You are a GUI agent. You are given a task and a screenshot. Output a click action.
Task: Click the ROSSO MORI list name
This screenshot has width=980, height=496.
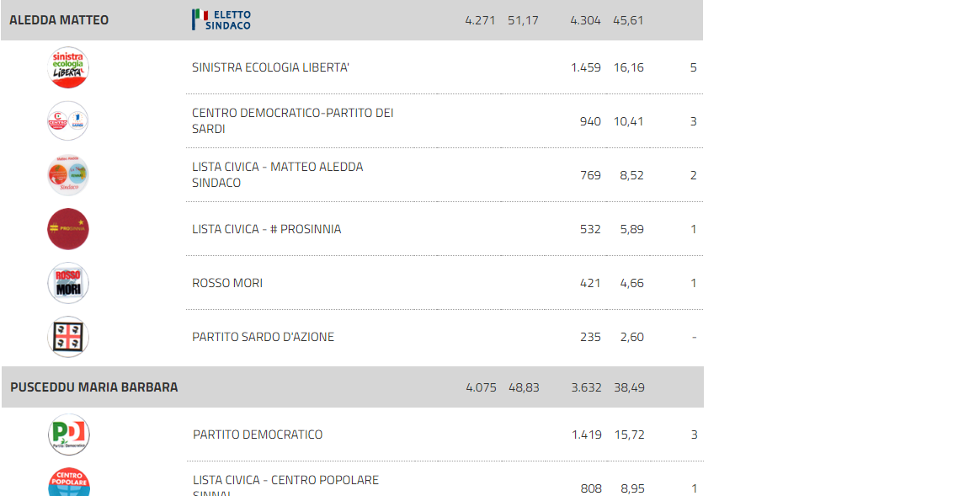[227, 283]
